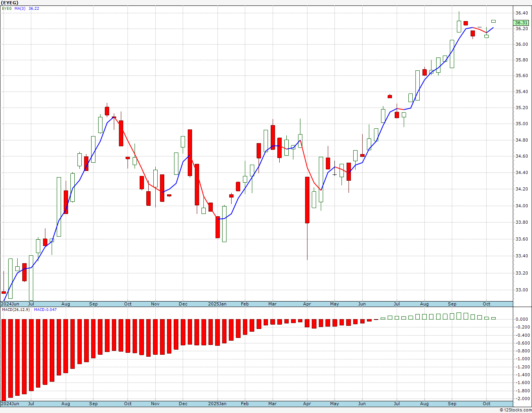
Task: Click the April red candle with longest lower wick
Action: 307,200
